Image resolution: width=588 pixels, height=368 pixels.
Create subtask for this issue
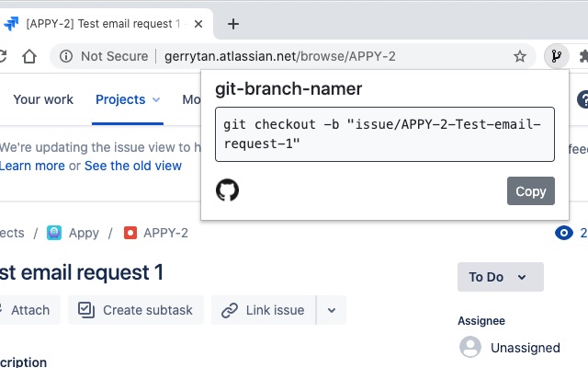point(136,310)
